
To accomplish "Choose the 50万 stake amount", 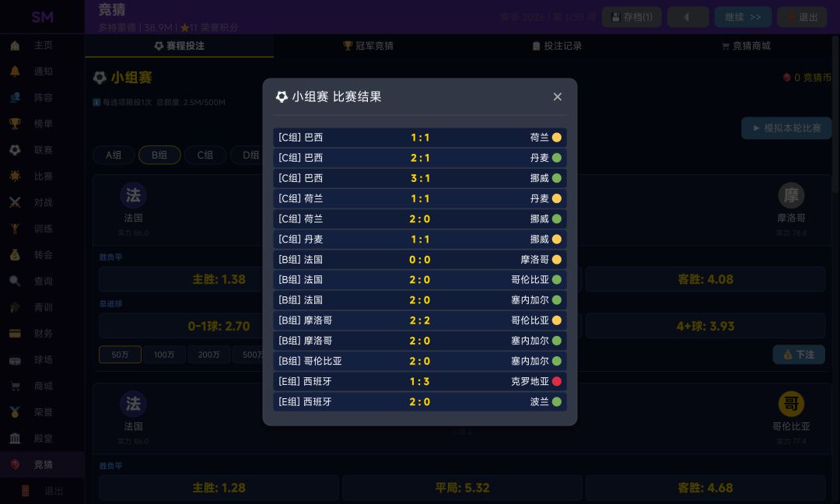I will coord(120,355).
